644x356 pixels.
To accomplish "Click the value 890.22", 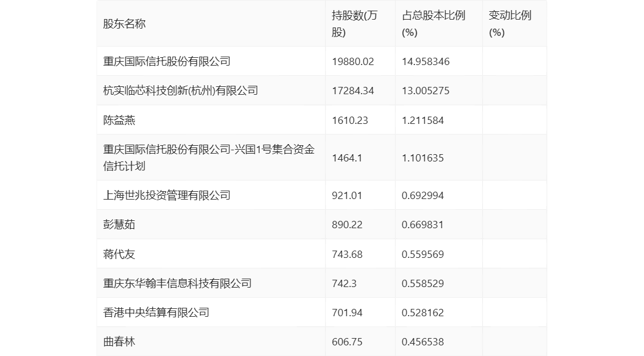I will click(x=347, y=225).
